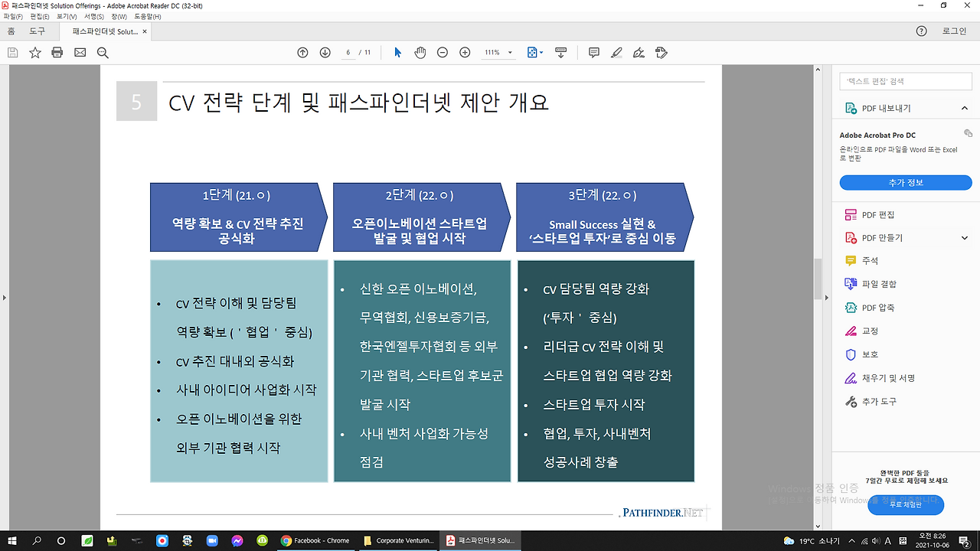The image size is (980, 551).
Task: Expand the left navigation pane arrow
Action: pos(3,297)
